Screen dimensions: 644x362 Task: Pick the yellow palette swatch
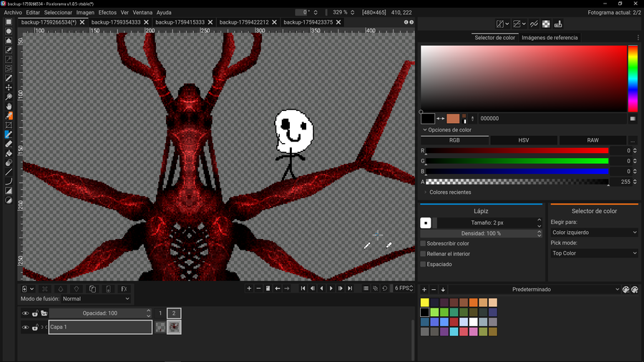[424, 303]
